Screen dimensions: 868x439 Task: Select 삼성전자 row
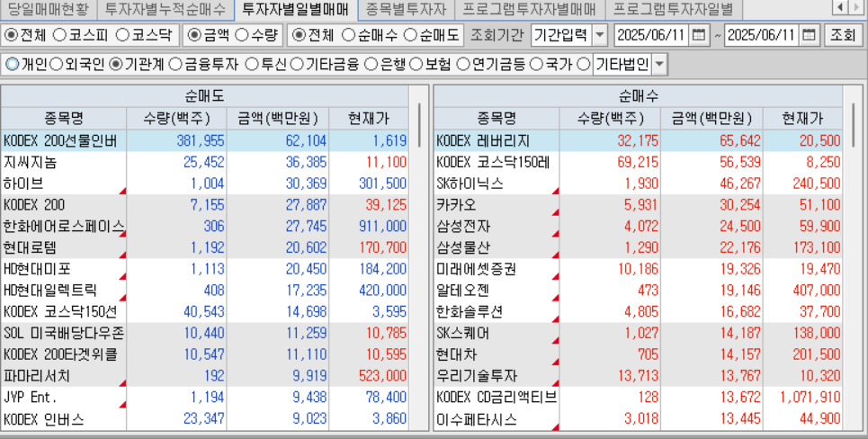(x=638, y=226)
